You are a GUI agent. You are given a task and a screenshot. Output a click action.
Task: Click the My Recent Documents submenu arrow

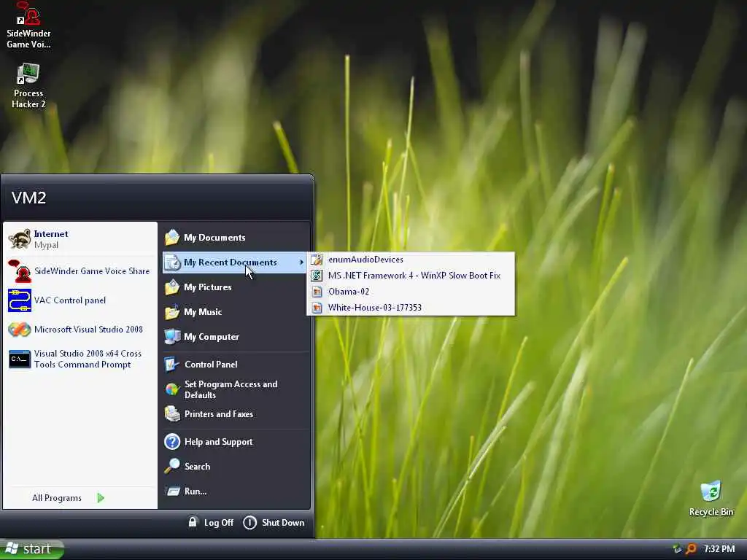click(301, 262)
